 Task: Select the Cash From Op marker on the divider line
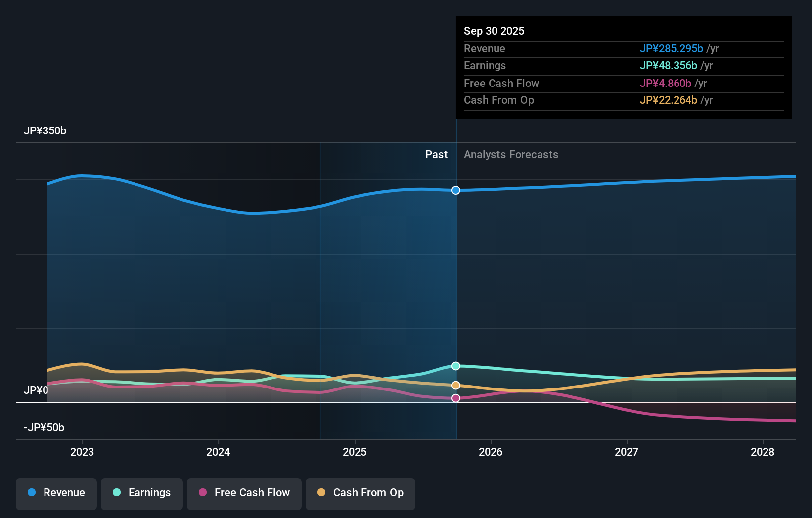(x=455, y=385)
